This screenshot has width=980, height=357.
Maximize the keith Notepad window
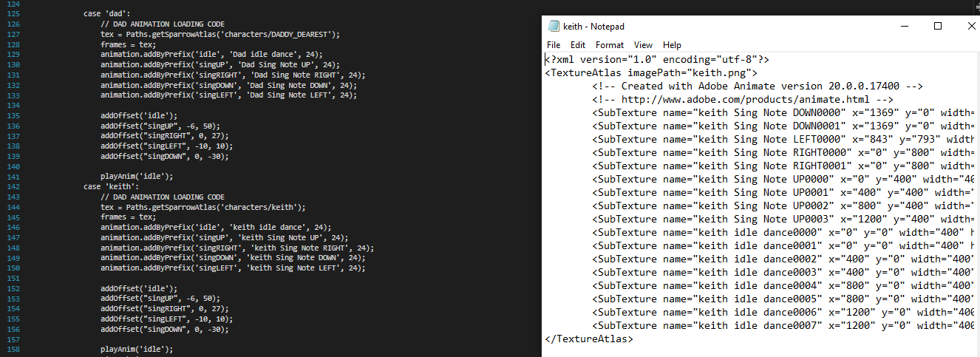click(x=938, y=26)
